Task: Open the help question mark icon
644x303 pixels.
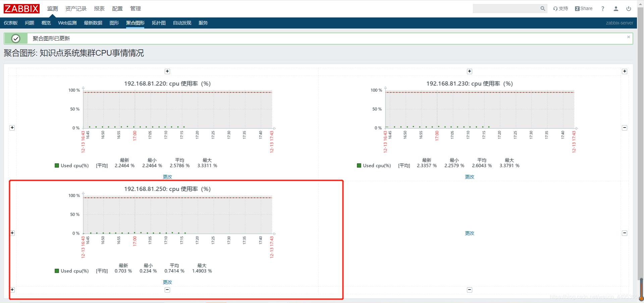Action: tap(603, 9)
